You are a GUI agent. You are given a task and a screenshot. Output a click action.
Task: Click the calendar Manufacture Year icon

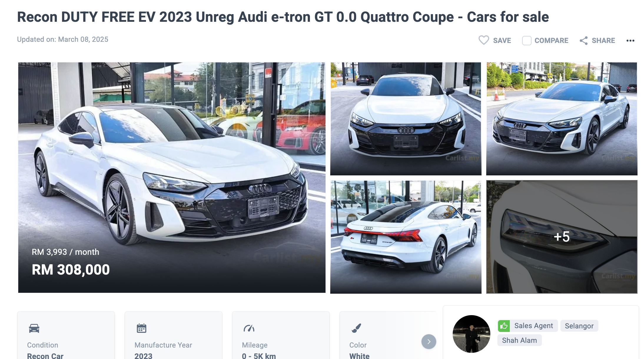141,328
